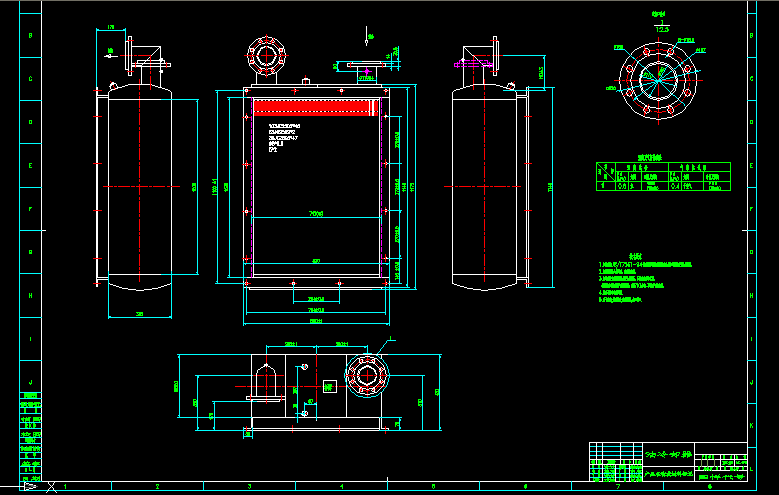Select the right side view tank body

pos(485,187)
